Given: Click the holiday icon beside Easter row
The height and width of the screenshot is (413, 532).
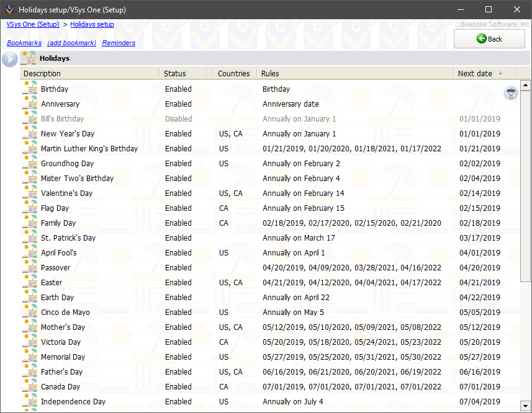Looking at the screenshot, I should [30, 282].
